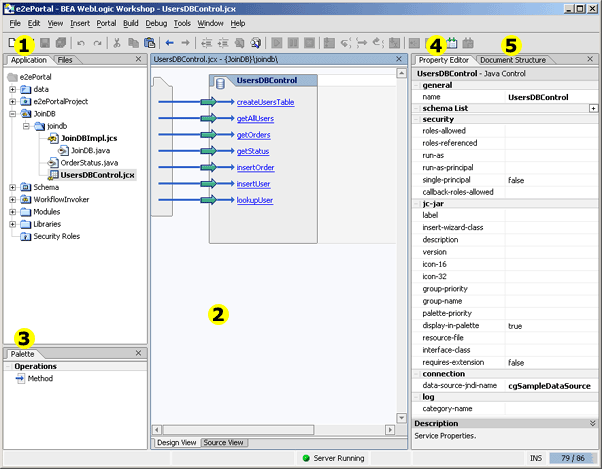Click the Paste clipboard icon
The width and height of the screenshot is (602, 470).
click(149, 43)
